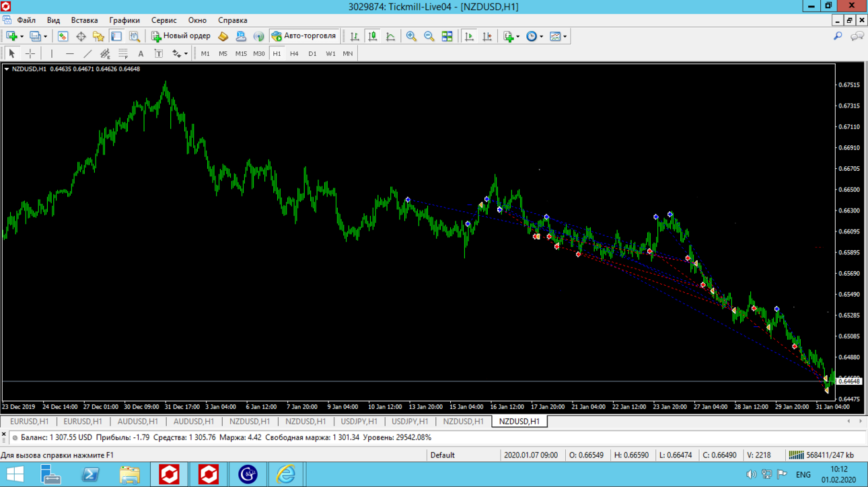Select the Equidistant Channel tool
This screenshot has height=487, width=868.
105,53
